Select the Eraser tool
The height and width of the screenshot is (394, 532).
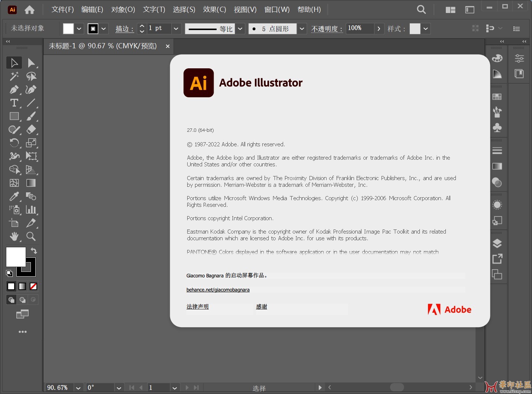pos(31,130)
